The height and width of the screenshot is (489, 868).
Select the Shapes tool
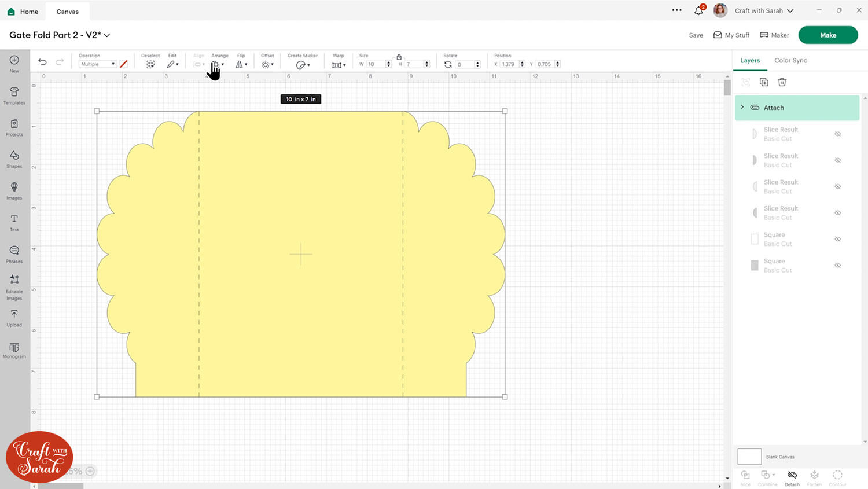point(14,159)
